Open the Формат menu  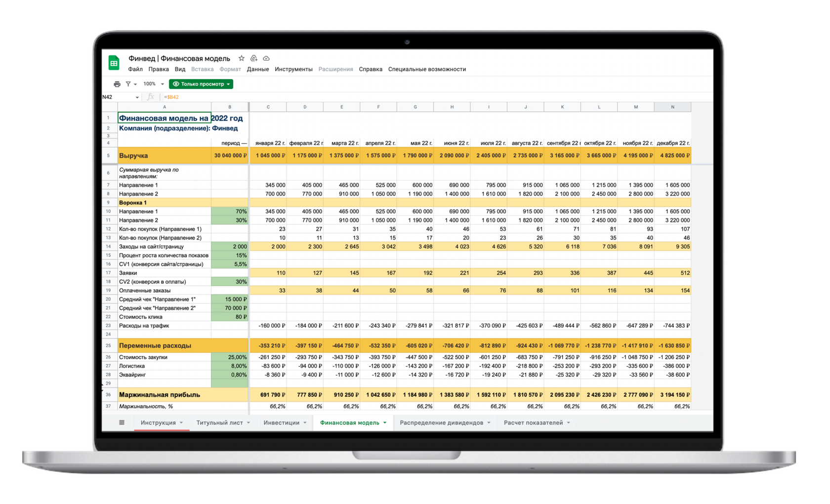[230, 69]
